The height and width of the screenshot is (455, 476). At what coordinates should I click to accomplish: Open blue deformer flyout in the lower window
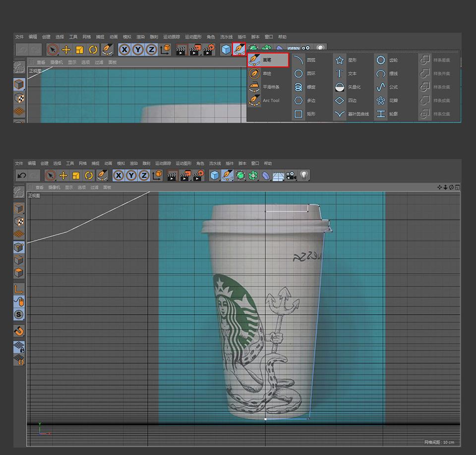click(266, 175)
